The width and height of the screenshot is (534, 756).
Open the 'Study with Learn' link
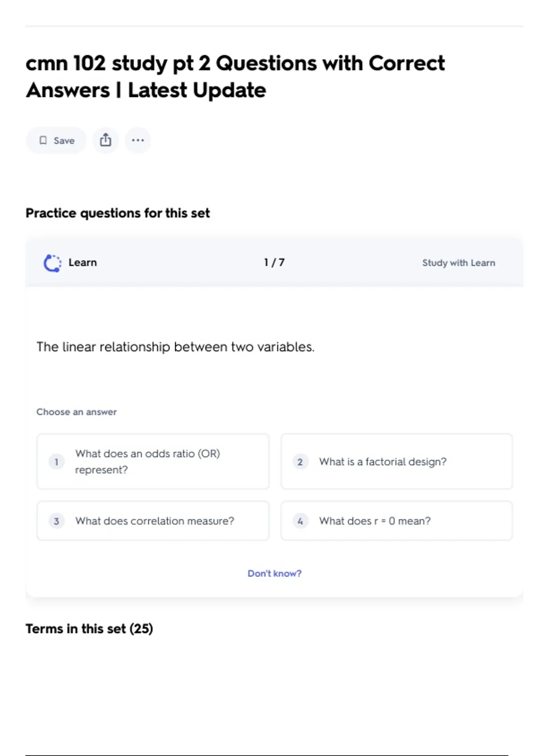point(458,263)
